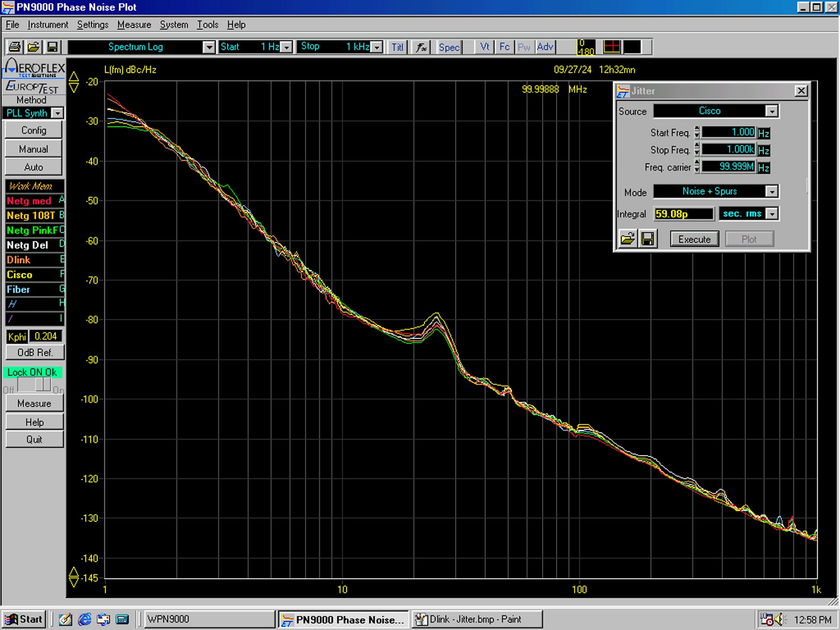Click the Stop Freq. value field in Jitter

[728, 150]
